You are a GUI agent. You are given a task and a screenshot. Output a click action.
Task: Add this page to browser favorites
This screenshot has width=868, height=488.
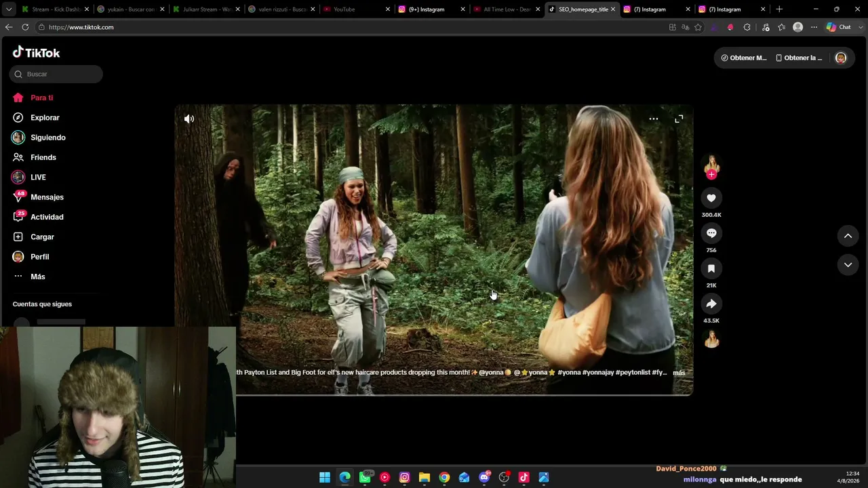(698, 27)
